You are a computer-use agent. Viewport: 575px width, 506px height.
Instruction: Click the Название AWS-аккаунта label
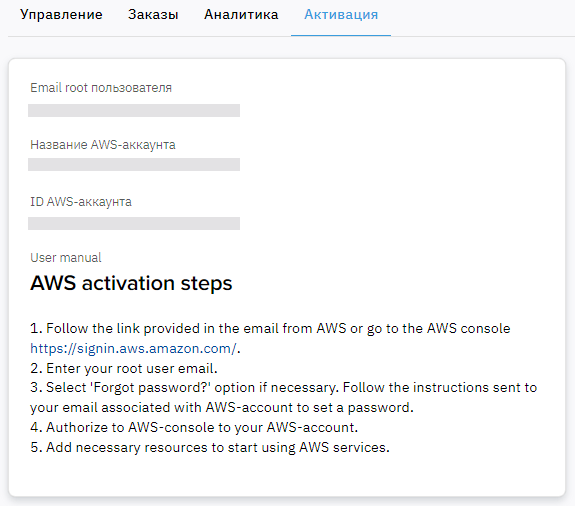coord(103,145)
